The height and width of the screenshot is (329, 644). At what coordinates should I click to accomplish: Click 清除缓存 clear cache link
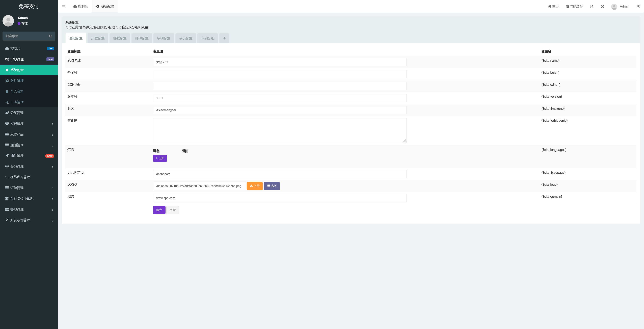(574, 6)
